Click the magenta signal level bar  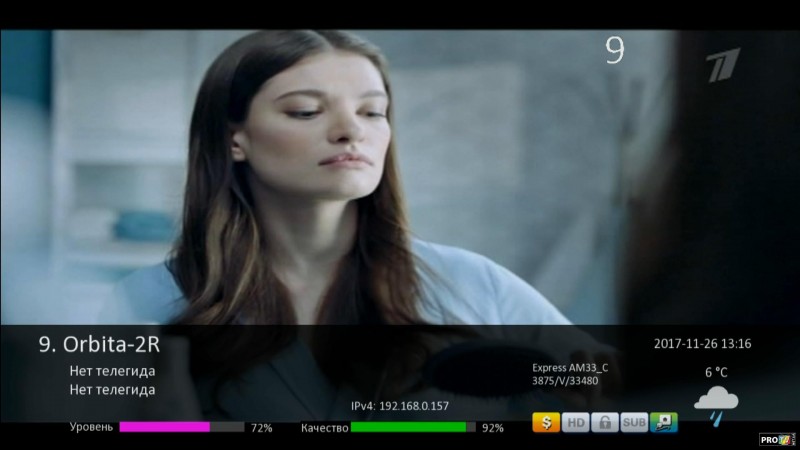pos(165,427)
